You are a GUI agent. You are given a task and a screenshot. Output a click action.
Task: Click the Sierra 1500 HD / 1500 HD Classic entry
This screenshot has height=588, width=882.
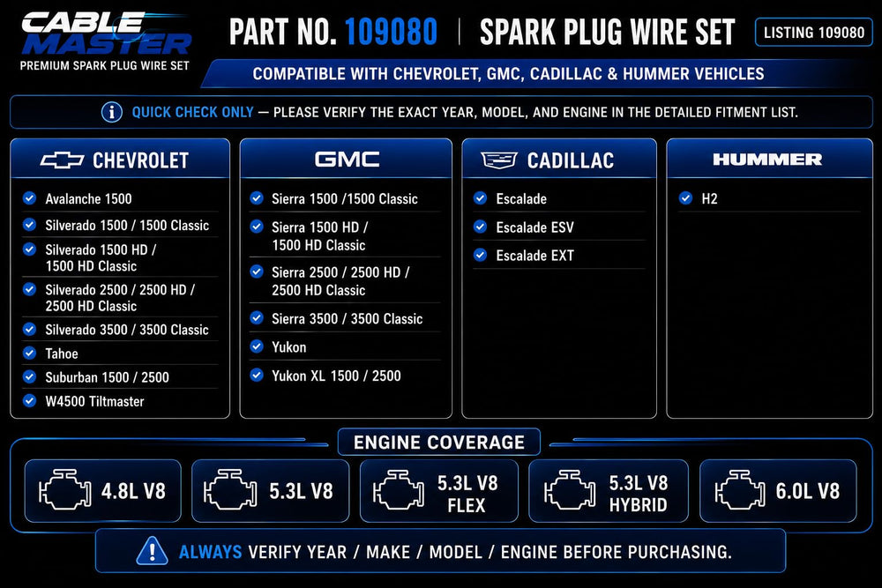319,236
